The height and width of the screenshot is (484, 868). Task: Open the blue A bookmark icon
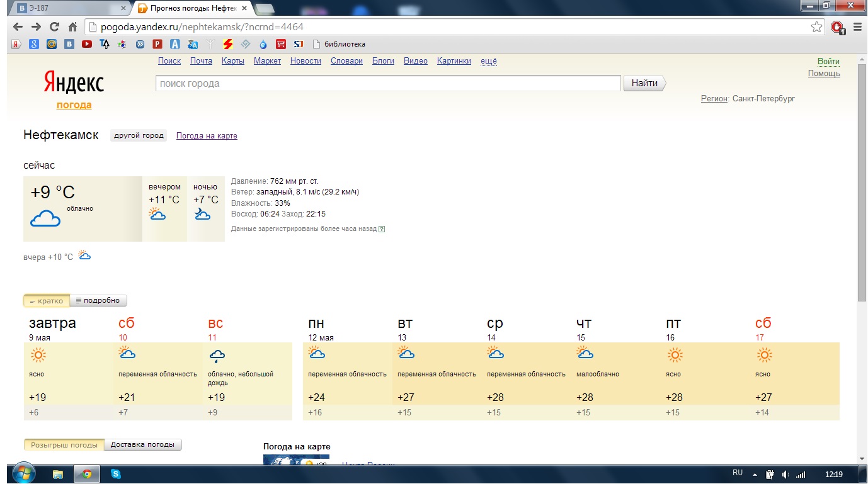pyautogui.click(x=175, y=44)
